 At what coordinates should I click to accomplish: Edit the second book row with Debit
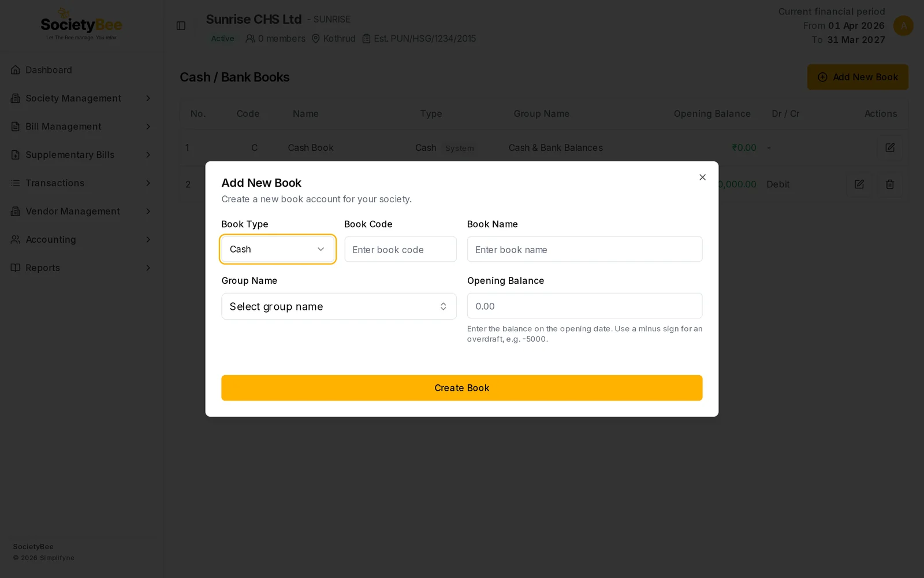click(x=859, y=184)
